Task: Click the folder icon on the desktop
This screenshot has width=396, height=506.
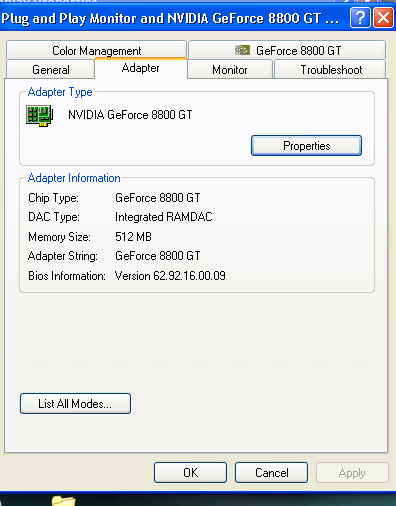Action: (x=63, y=501)
